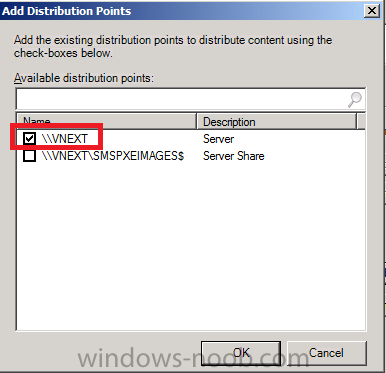
Task: Sort by the Description column header
Action: [277, 121]
